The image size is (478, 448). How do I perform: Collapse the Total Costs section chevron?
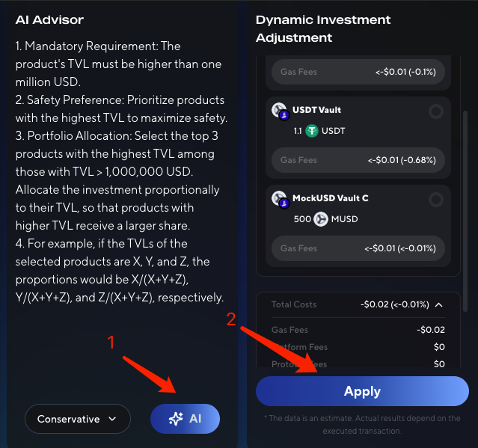tap(438, 305)
